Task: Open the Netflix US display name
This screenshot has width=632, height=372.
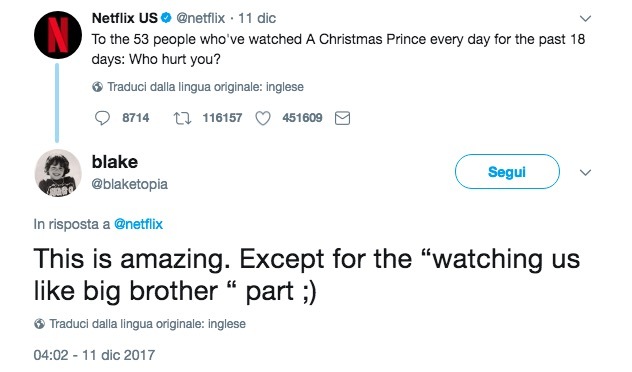Action: [x=125, y=18]
